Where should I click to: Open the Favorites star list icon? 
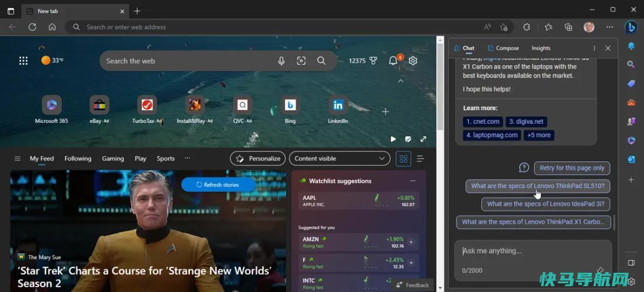point(548,27)
